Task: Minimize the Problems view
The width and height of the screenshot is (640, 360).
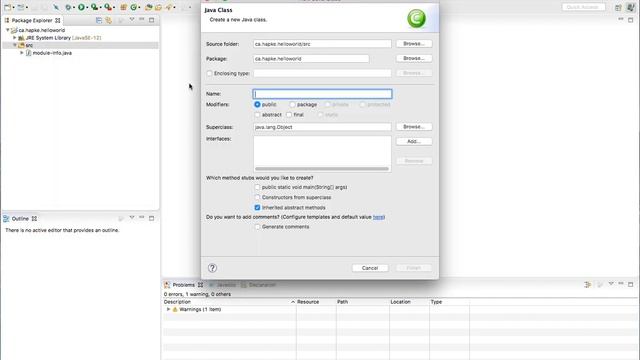Action: tap(621, 284)
